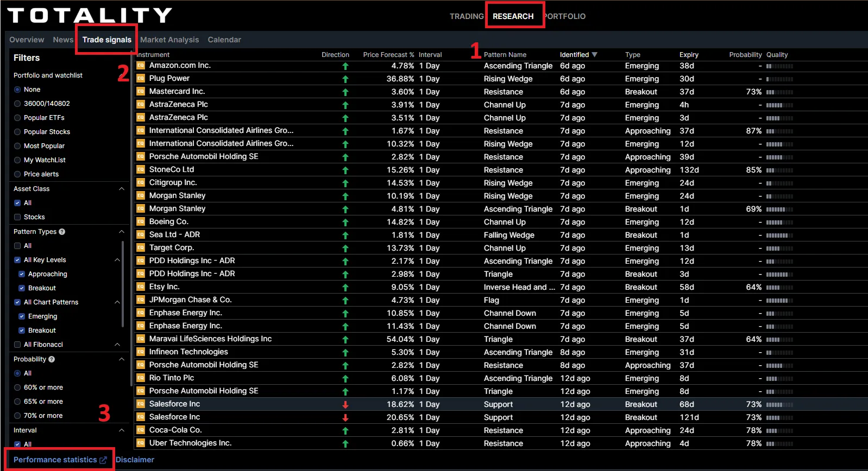Collapse the All Key Levels group
868x471 pixels.
(117, 260)
